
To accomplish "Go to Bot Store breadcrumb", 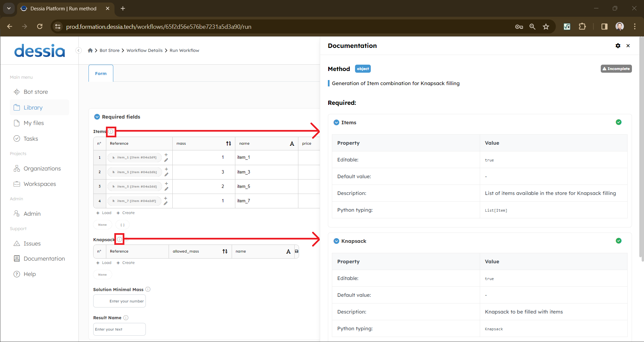I will point(109,51).
